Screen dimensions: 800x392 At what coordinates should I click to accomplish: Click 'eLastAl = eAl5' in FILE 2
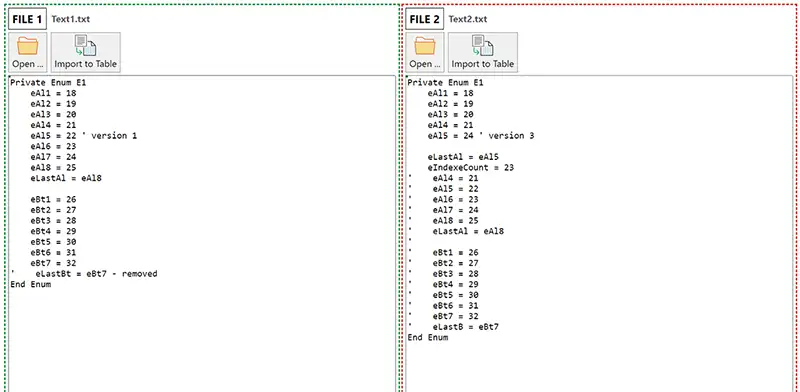pyautogui.click(x=463, y=157)
